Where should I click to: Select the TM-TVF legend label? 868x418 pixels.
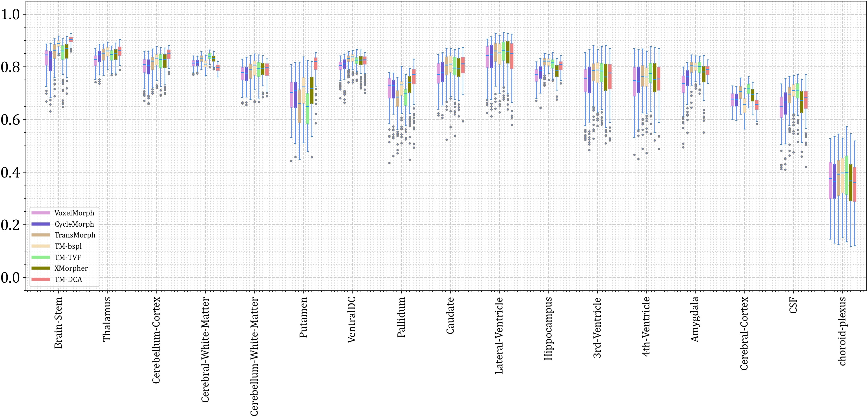point(68,257)
